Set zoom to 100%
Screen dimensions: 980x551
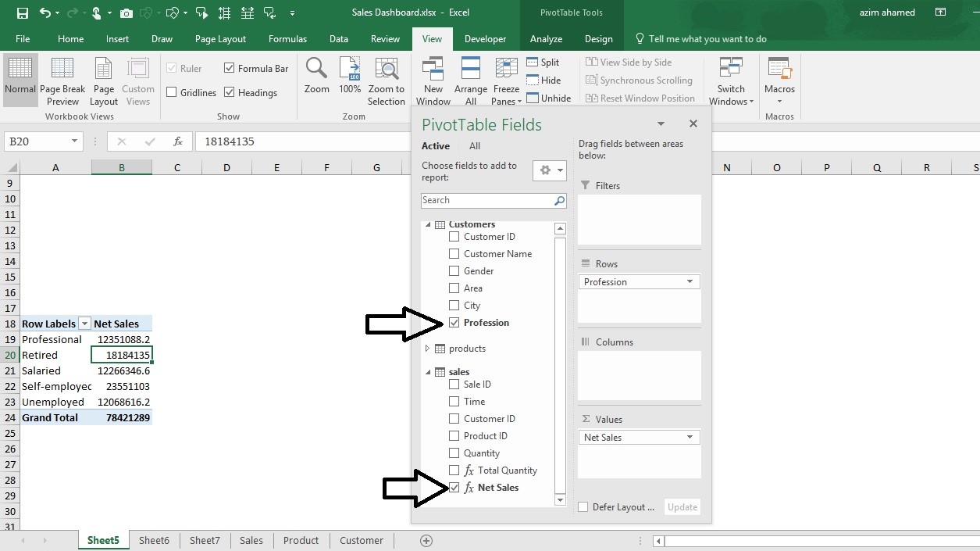350,76
